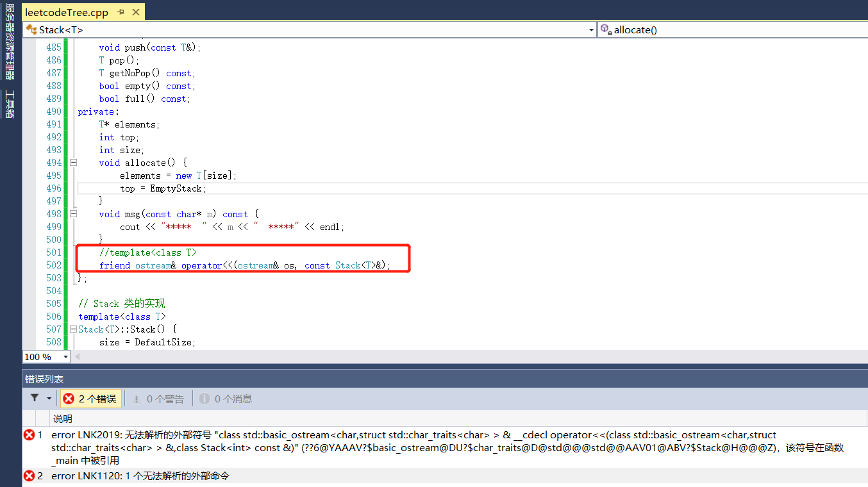Open the Stack<T> scope dropdown

pos(591,29)
